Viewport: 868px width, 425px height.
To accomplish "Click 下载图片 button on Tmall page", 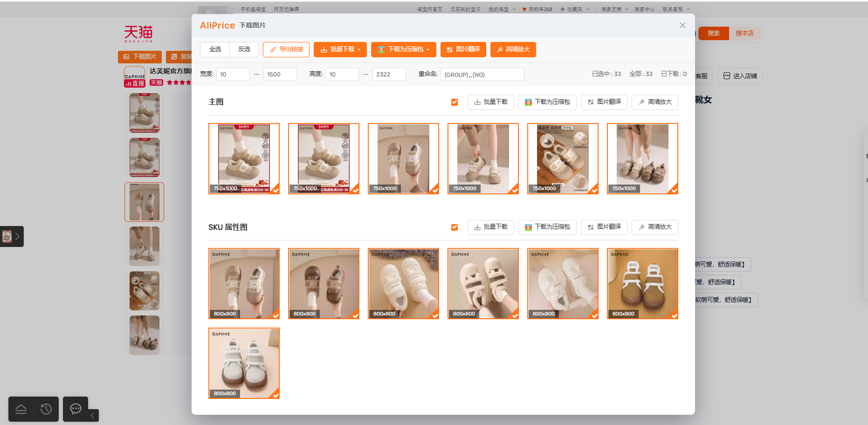I will [140, 57].
